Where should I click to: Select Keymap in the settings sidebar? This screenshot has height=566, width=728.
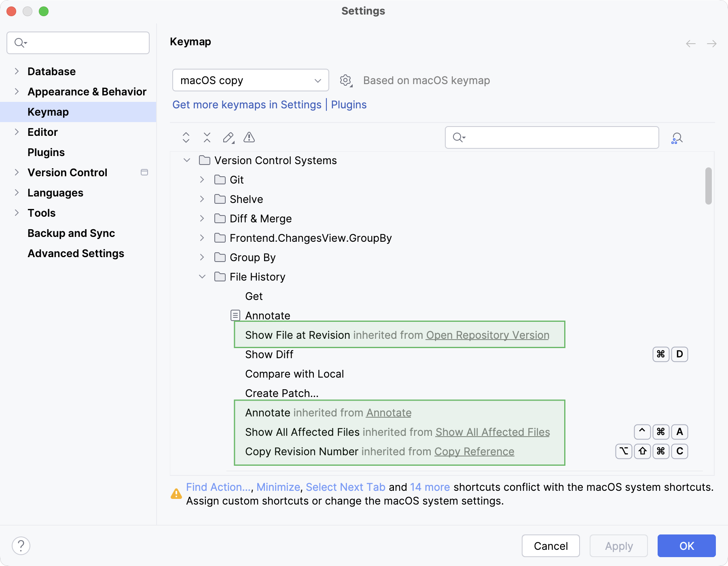(48, 112)
